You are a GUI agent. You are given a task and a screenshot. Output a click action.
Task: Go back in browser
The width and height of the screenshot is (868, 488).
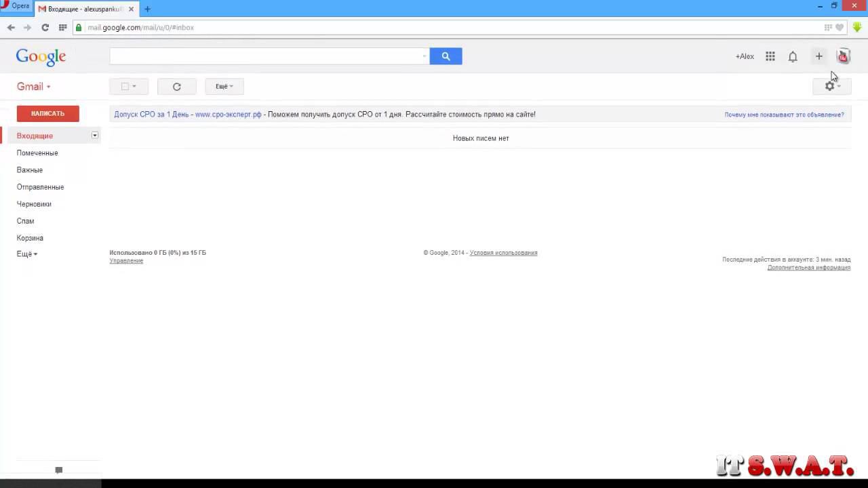coord(11,28)
